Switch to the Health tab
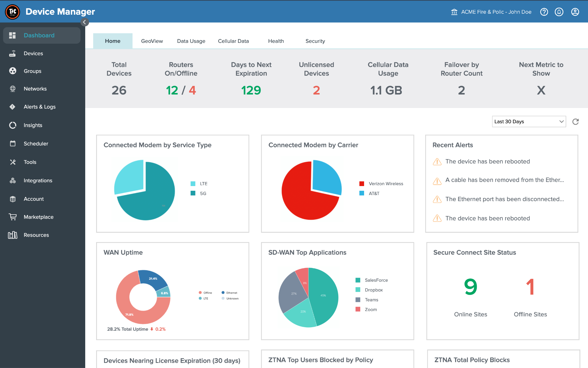 (276, 41)
